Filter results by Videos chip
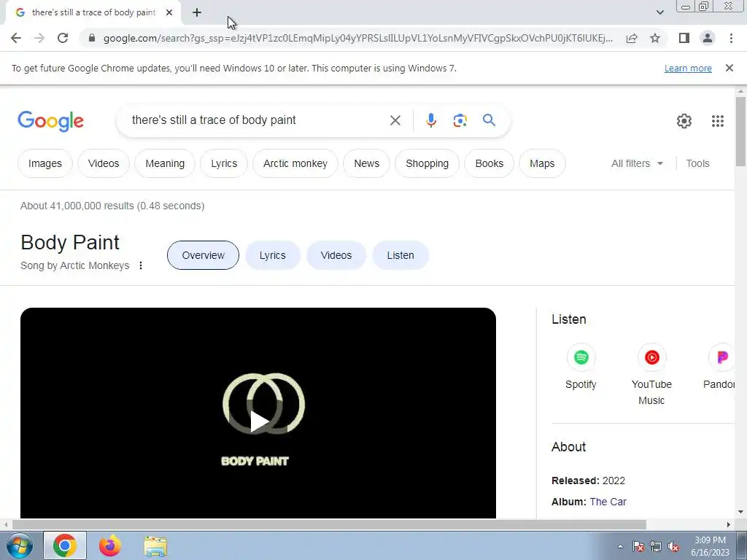Image resolution: width=747 pixels, height=560 pixels. point(104,163)
